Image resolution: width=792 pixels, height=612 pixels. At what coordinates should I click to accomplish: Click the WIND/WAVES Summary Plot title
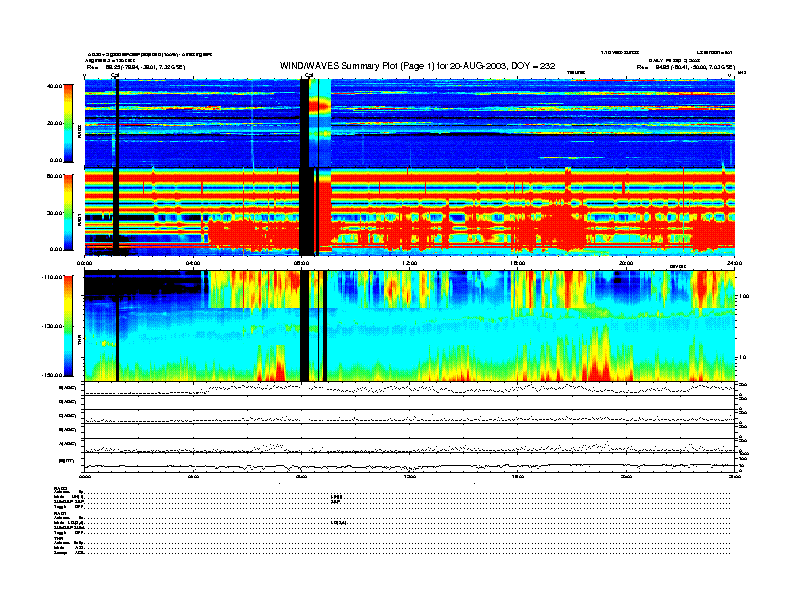point(417,66)
